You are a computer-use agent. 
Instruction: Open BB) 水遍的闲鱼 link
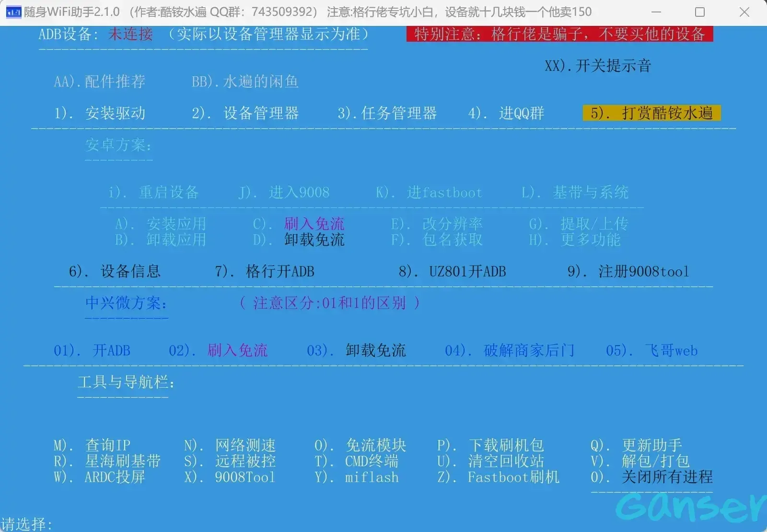pyautogui.click(x=245, y=81)
